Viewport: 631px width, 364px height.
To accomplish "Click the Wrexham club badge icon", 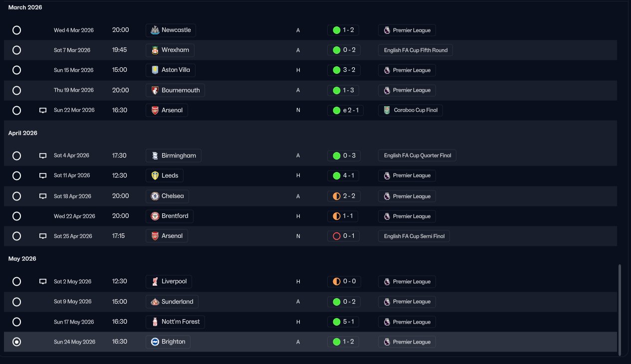I will coord(155,50).
